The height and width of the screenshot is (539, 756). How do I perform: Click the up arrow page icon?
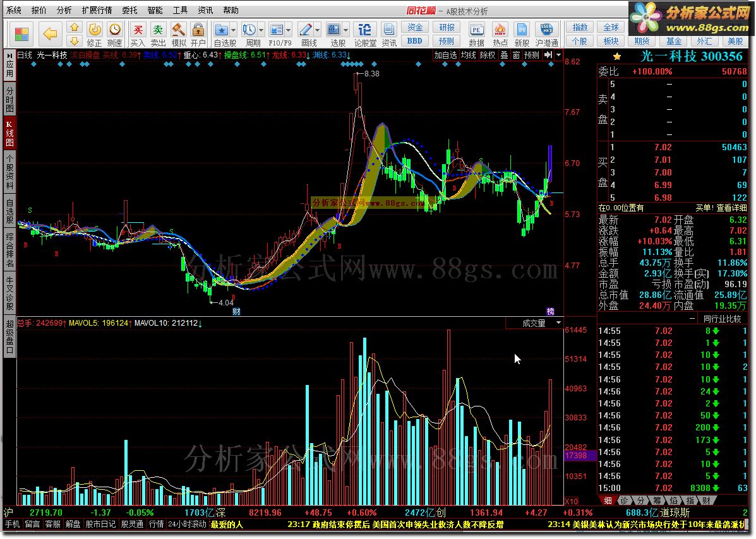click(75, 28)
